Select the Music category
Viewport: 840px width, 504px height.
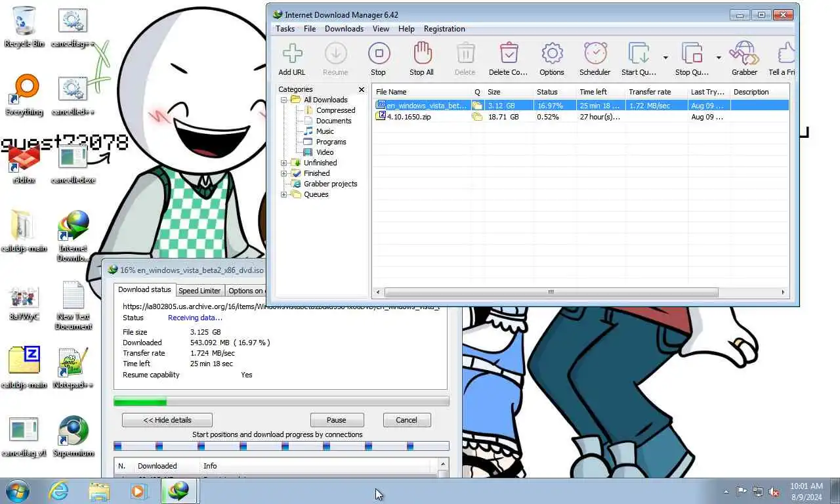pyautogui.click(x=325, y=131)
